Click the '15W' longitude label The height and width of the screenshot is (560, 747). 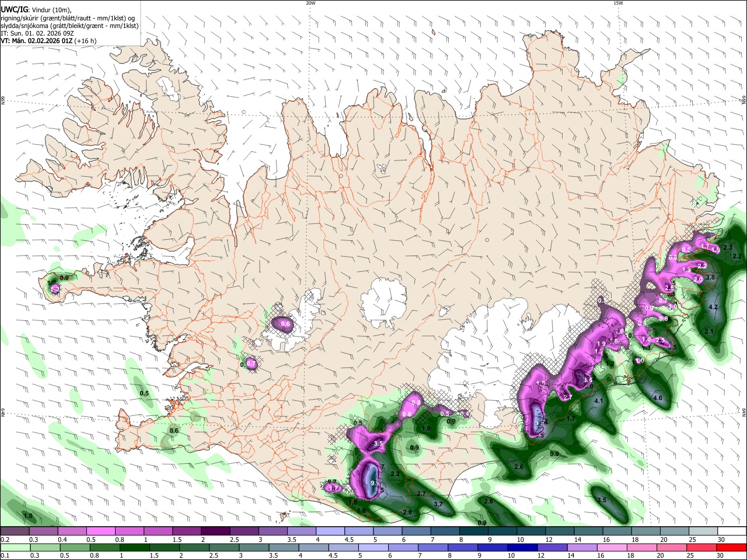click(x=618, y=3)
